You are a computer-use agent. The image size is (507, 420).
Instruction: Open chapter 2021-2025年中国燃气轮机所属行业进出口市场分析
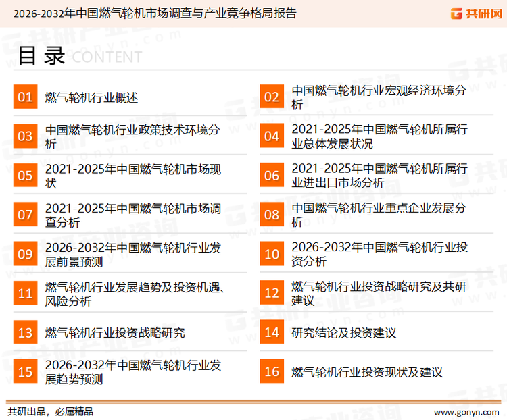380,176
